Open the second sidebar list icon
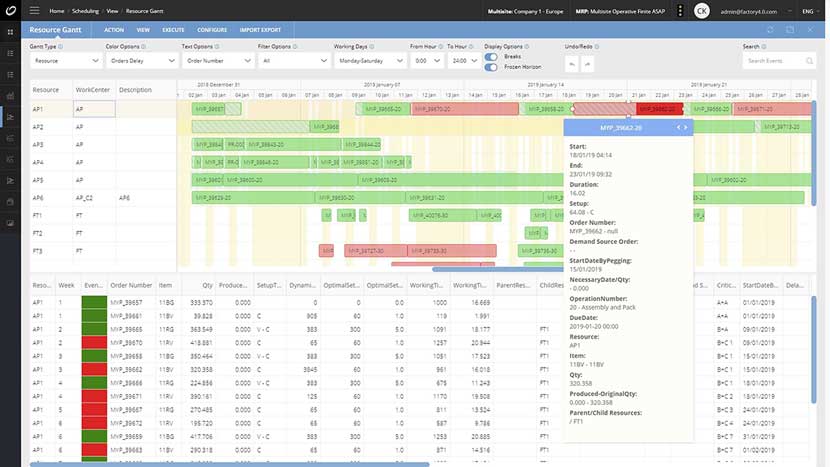This screenshot has width=830, height=467. coord(10,53)
